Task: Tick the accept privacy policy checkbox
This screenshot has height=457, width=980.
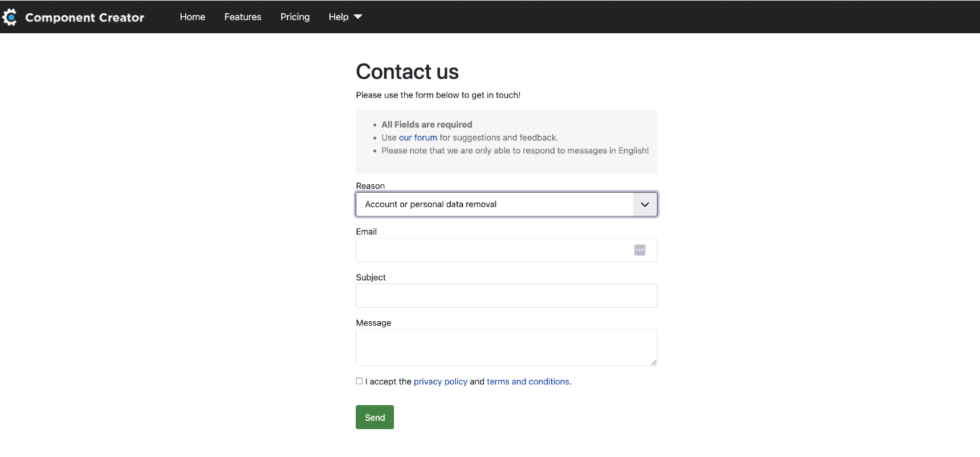Action: click(x=359, y=381)
